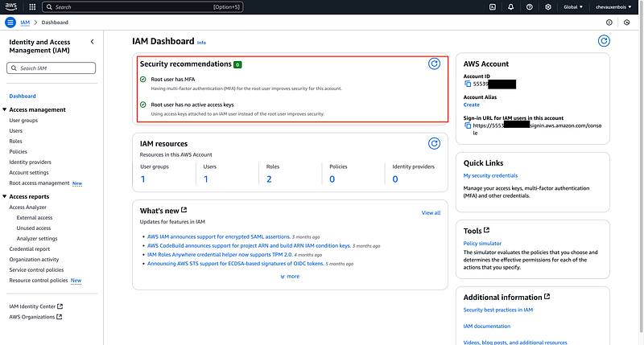This screenshot has width=644, height=345.
Task: Open IAM Identity Center external link
Action: [35, 306]
